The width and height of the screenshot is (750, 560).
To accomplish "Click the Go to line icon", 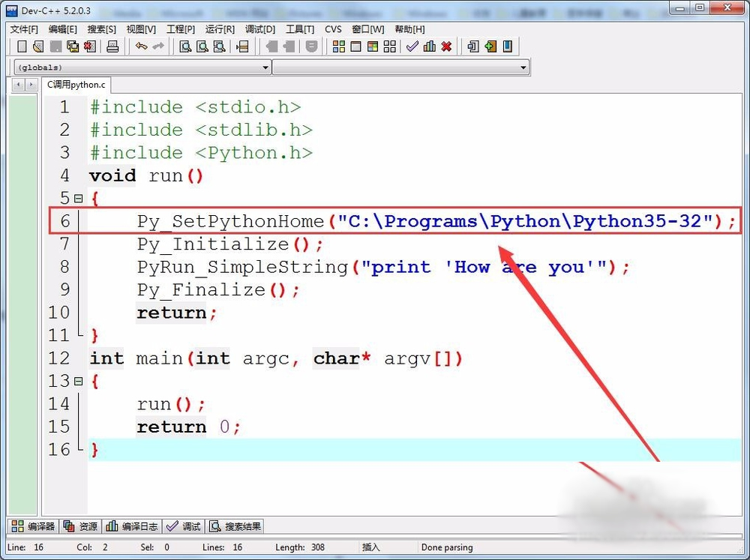I will [242, 46].
